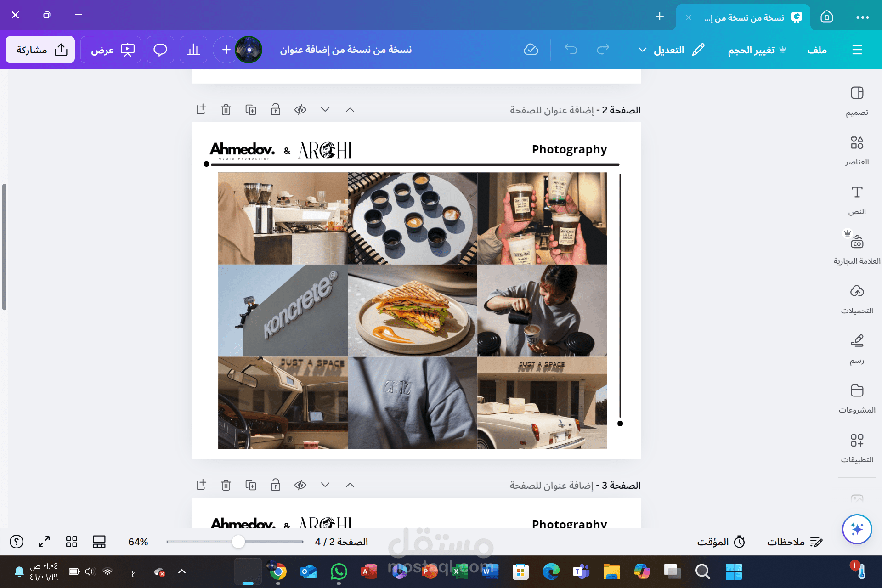Add a new page after page 2
Viewport: 882px width, 588px height.
click(201, 110)
